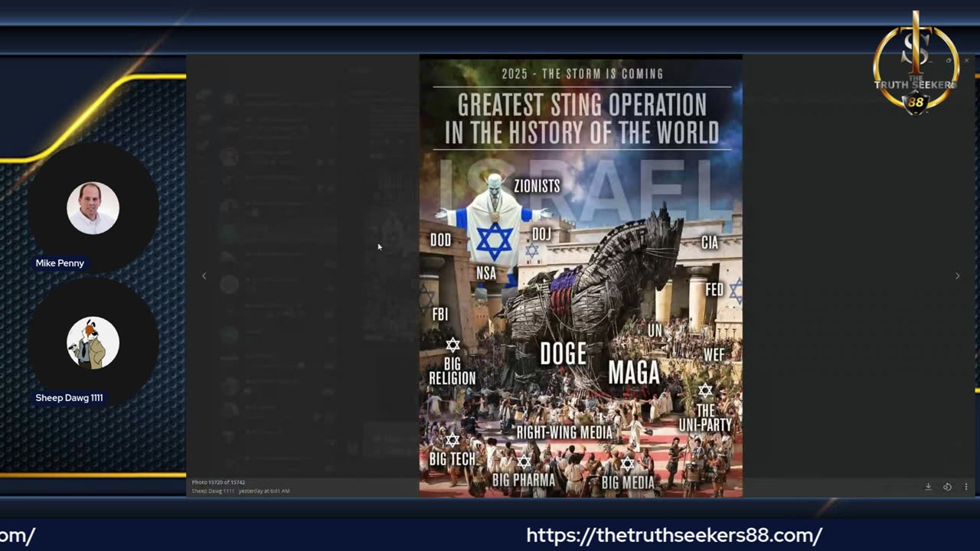Open the three-dot more options menu
The image size is (980, 551).
966,487
